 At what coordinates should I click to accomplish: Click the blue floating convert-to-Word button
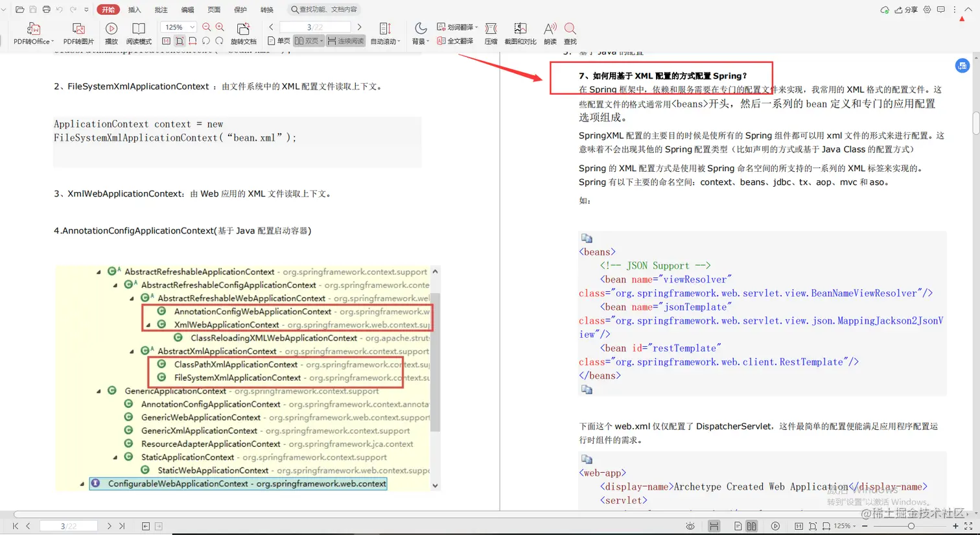tap(962, 65)
